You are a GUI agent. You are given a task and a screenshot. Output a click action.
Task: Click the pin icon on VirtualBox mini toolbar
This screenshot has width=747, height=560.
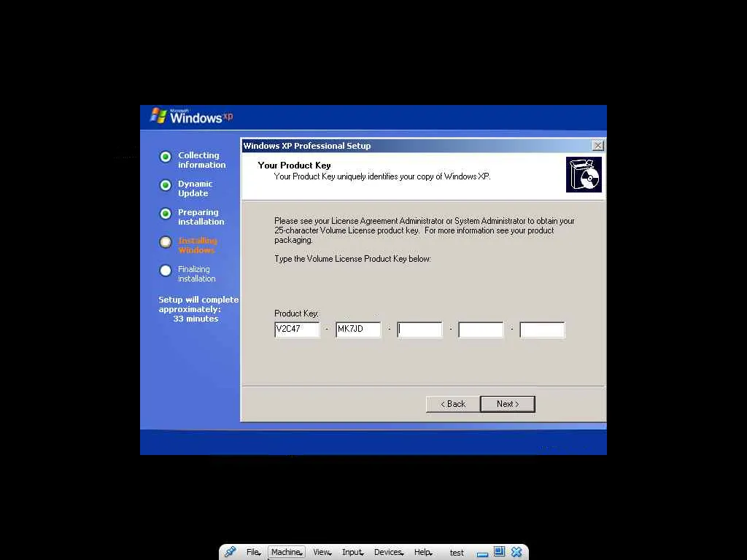pyautogui.click(x=231, y=551)
